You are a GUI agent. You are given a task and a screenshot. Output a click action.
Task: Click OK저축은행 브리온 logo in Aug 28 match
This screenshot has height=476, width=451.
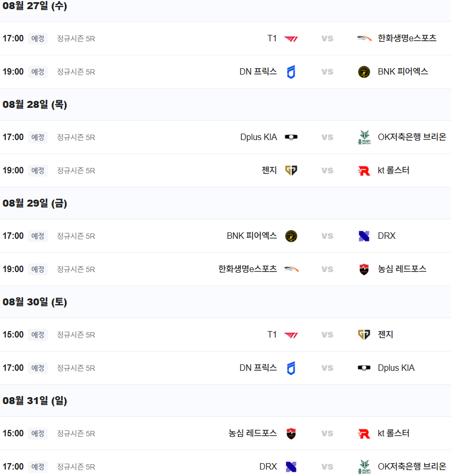[x=364, y=137]
